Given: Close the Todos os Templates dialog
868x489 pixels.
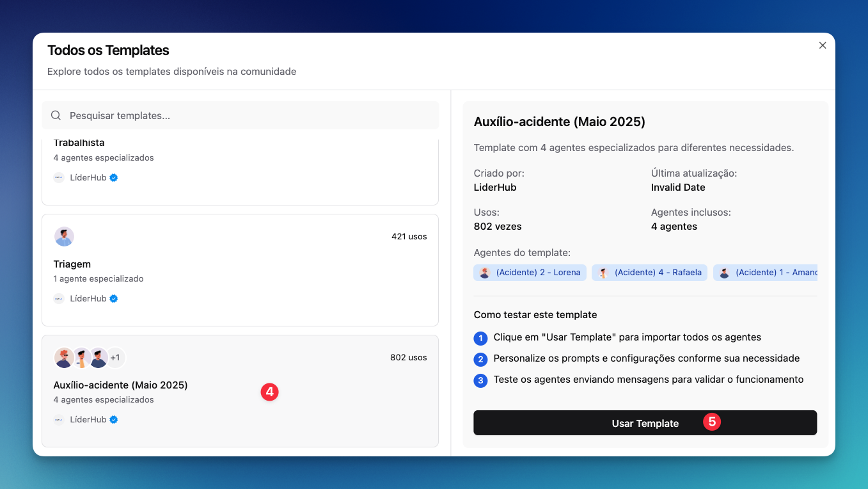Looking at the screenshot, I should pos(823,45).
